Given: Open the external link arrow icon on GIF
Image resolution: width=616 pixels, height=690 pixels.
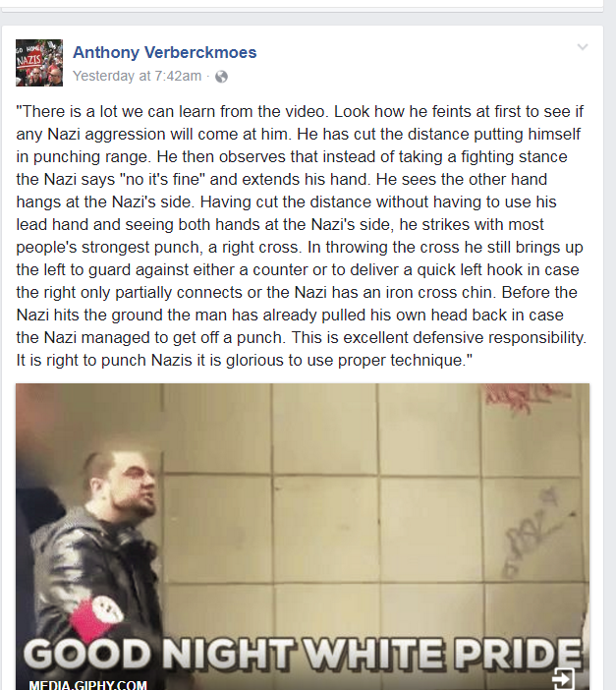Looking at the screenshot, I should [563, 678].
